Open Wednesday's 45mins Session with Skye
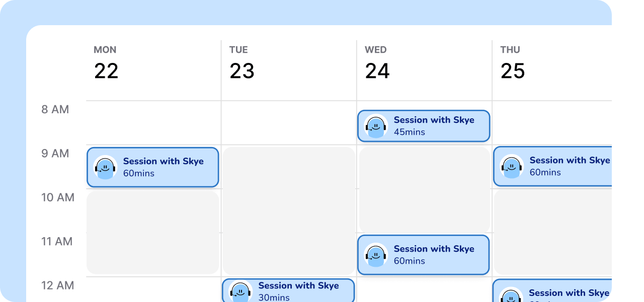This screenshot has width=644, height=302. point(424,126)
